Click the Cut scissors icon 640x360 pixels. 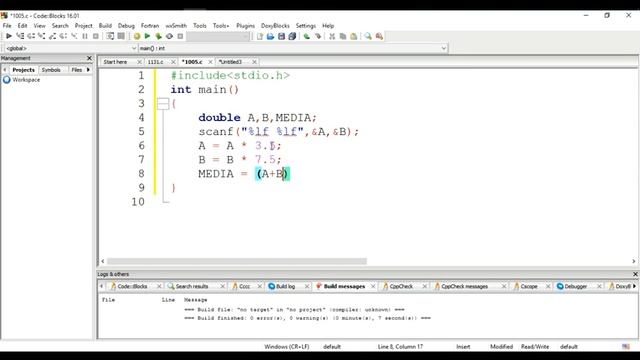pos(332,36)
